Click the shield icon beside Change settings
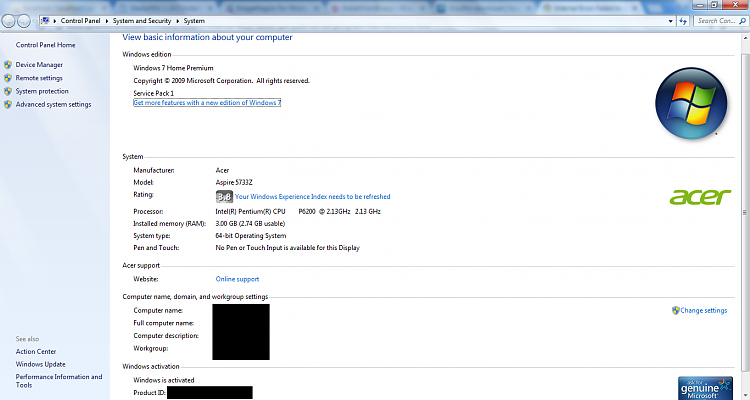The width and height of the screenshot is (750, 400). click(x=675, y=311)
